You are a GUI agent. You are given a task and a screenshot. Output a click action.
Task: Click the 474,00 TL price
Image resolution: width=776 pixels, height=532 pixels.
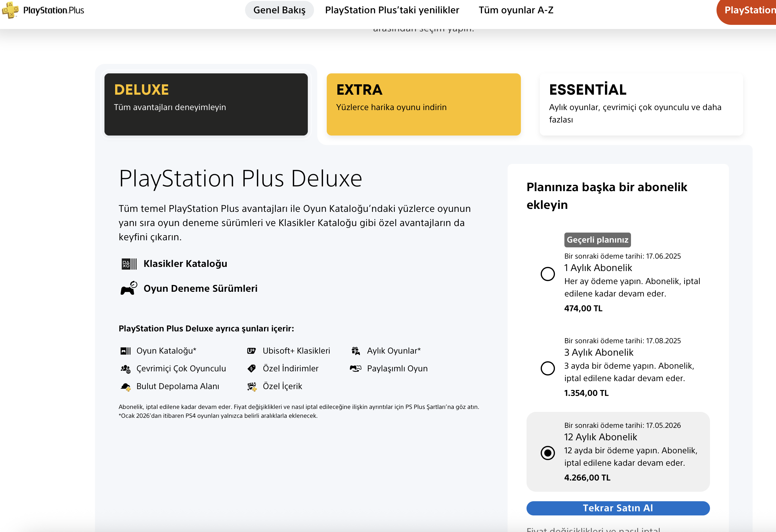click(583, 308)
